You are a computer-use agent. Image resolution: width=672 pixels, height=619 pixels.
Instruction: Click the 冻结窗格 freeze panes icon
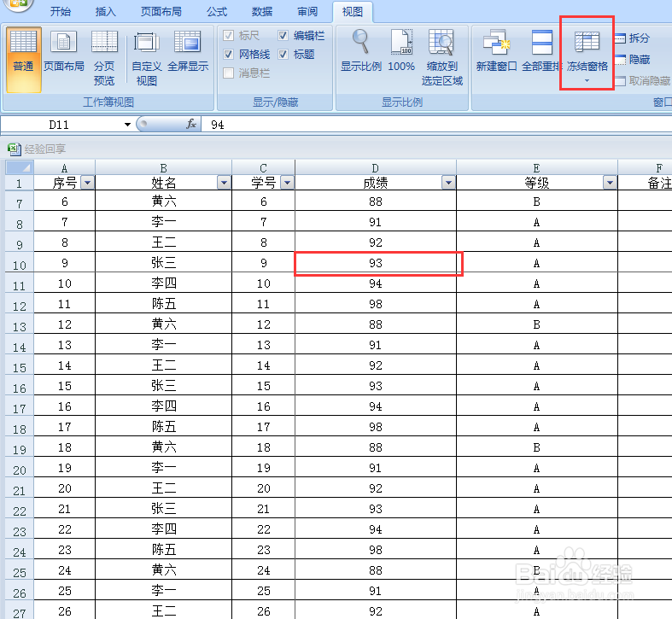coord(587,42)
